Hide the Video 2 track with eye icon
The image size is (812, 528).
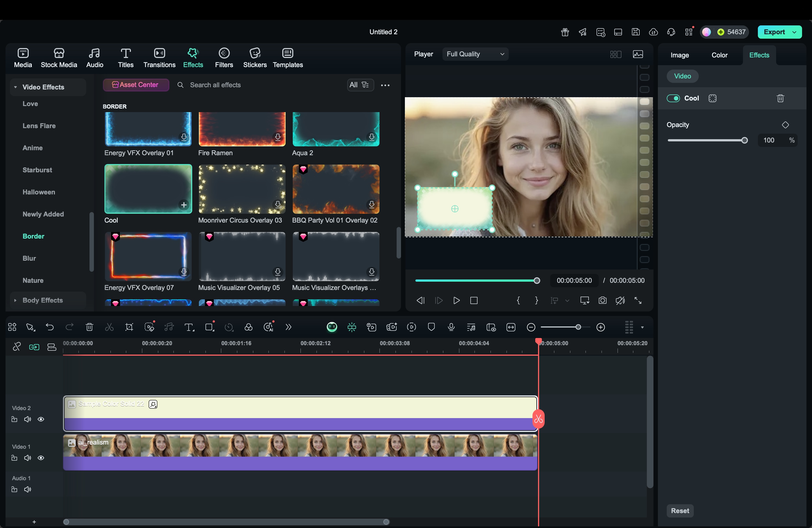click(x=41, y=419)
